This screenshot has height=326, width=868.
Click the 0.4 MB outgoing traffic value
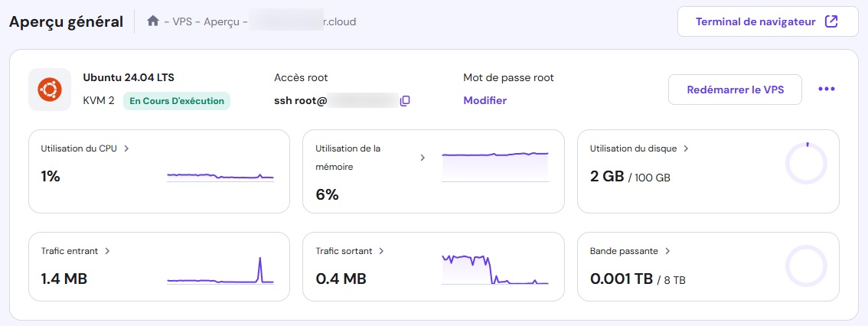tap(341, 279)
